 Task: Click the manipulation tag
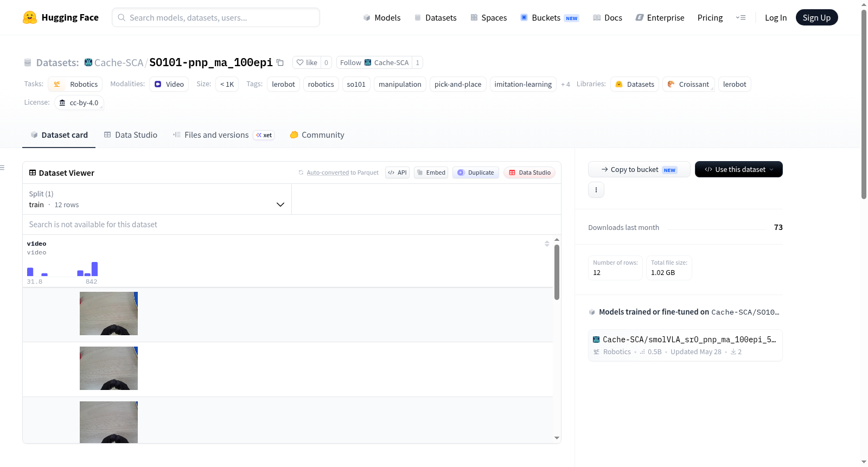click(x=400, y=84)
